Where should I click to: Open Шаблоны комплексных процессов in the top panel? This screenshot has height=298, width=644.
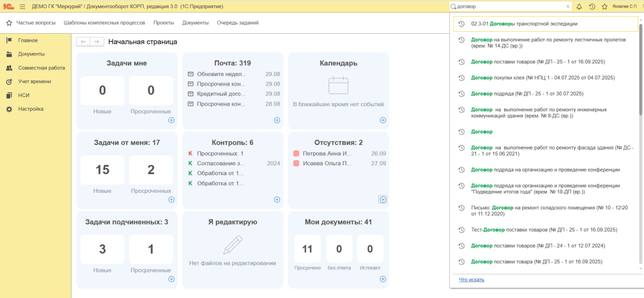point(104,23)
